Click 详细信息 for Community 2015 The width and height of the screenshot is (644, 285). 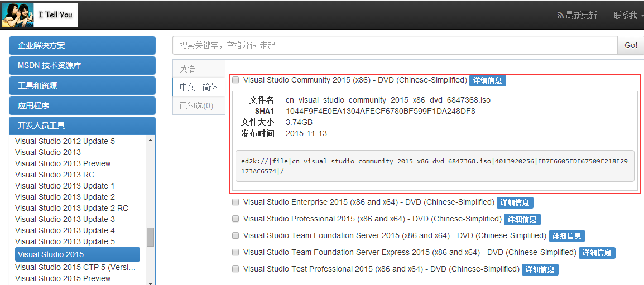pyautogui.click(x=488, y=80)
